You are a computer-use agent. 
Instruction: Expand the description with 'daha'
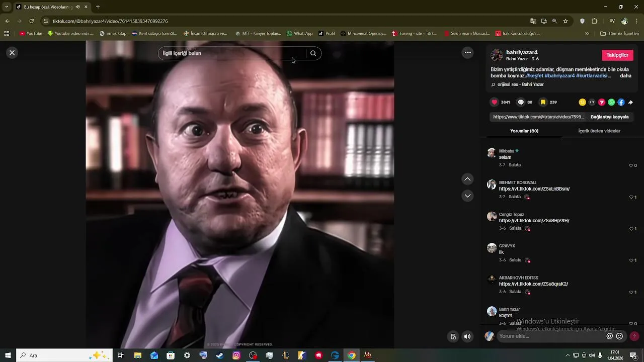coord(625,76)
